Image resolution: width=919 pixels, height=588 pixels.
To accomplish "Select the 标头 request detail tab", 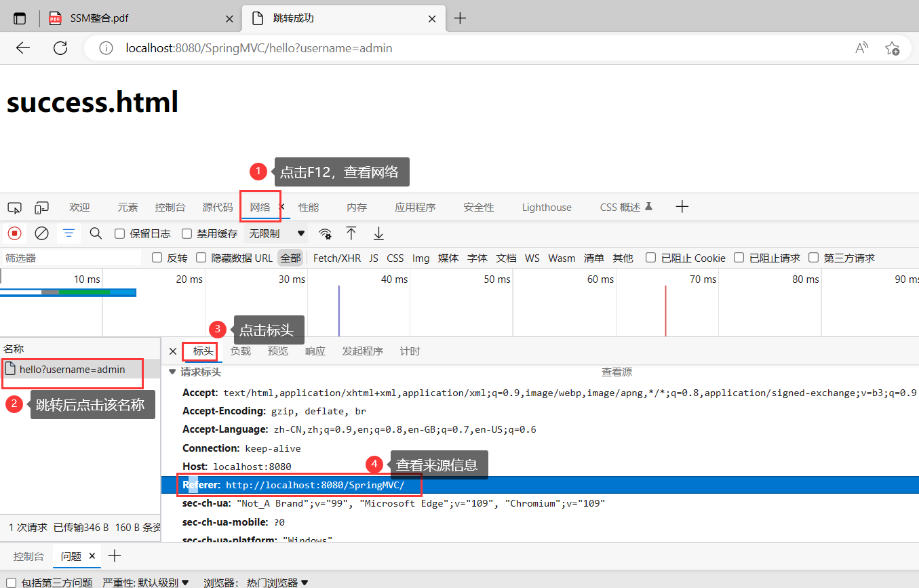I will coord(203,351).
